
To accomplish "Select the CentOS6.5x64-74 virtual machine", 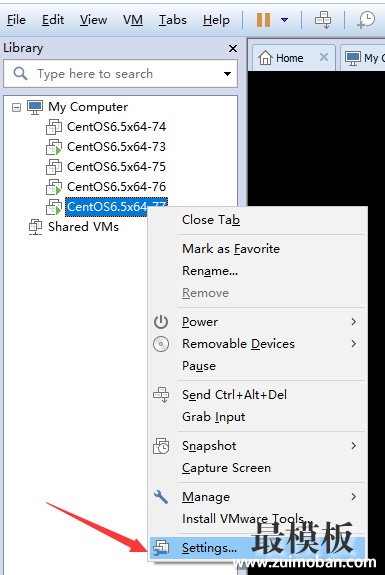I will pos(116,127).
